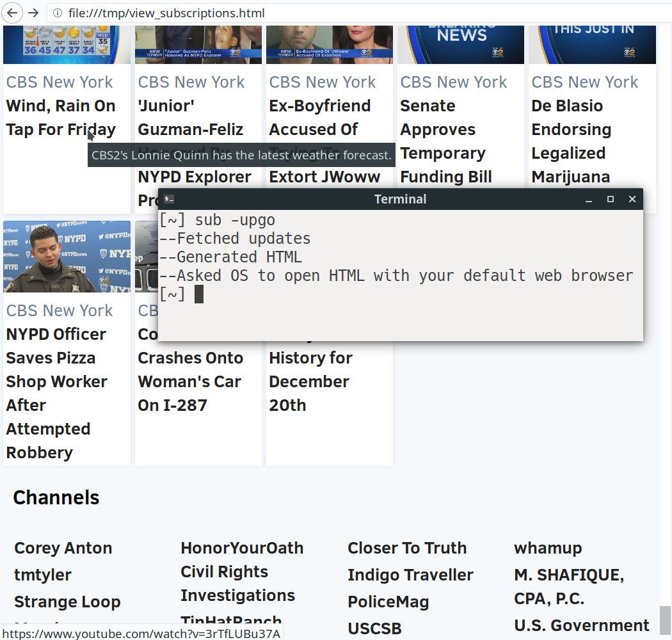This screenshot has width=672, height=640.
Task: Open the M. SHAFIQUE, CPA, P.C. channel
Action: [x=569, y=587]
